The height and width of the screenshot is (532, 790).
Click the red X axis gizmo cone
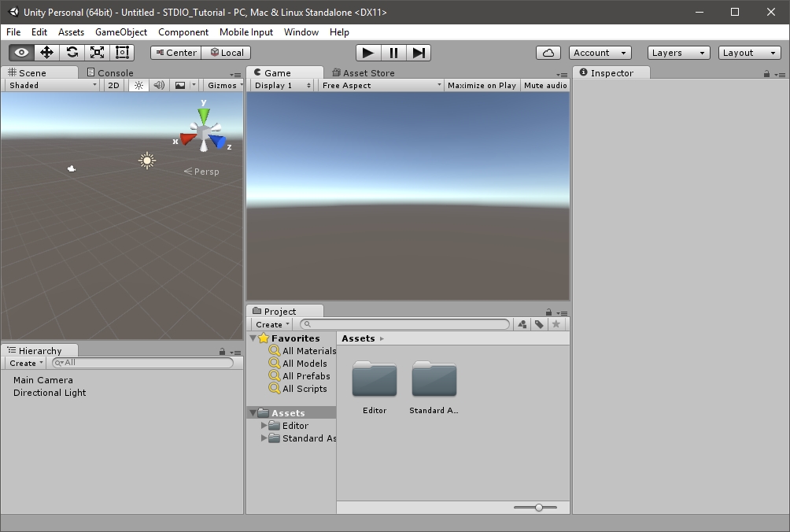(188, 139)
